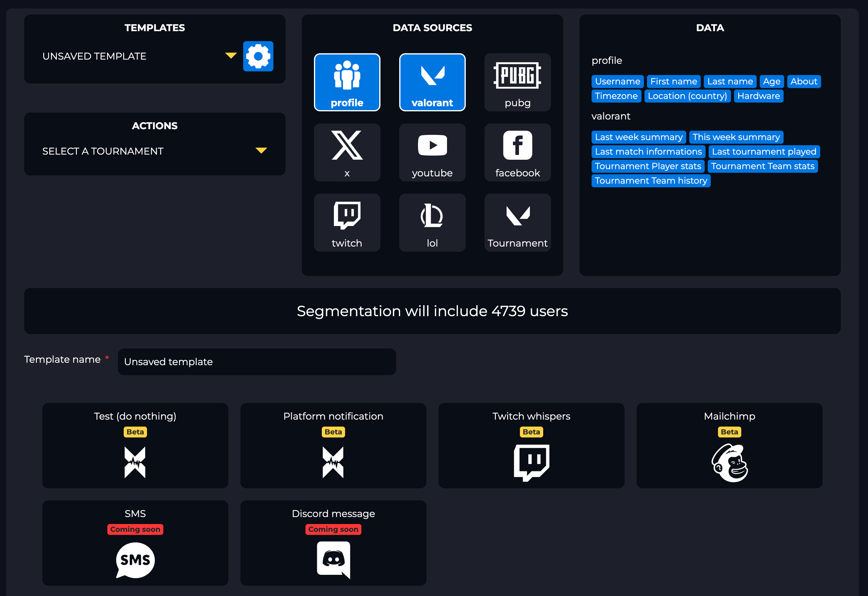Enable the lol data source
The width and height of the screenshot is (868, 596).
point(432,223)
